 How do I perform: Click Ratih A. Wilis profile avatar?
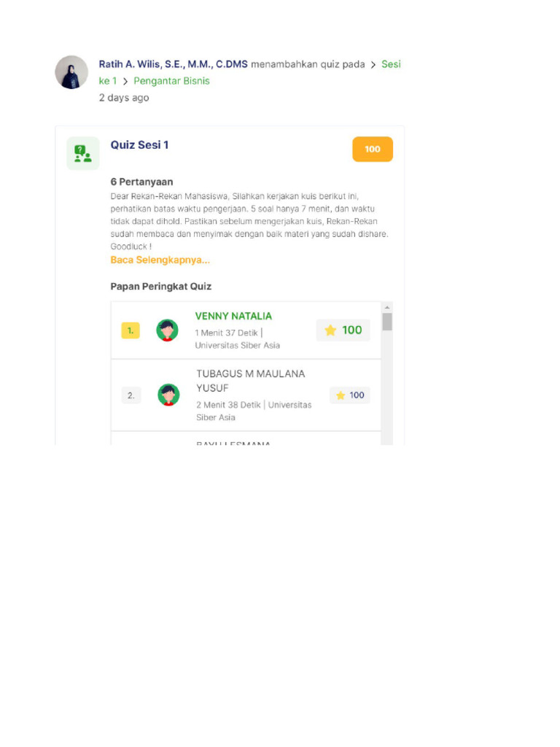[x=71, y=72]
